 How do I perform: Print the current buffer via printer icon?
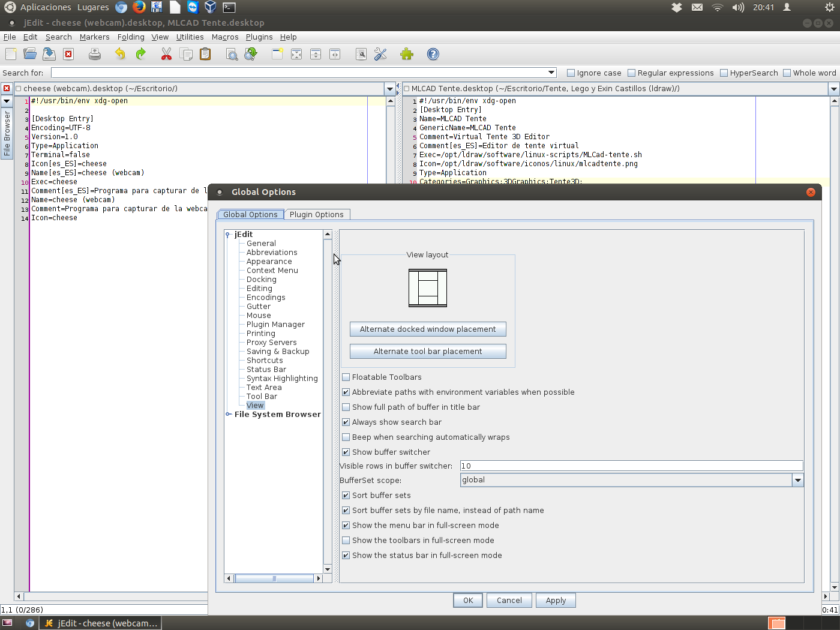click(94, 54)
